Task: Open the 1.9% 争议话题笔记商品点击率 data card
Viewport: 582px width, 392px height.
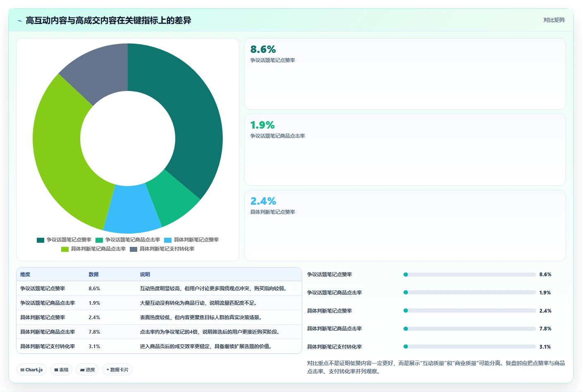Action: coord(405,150)
